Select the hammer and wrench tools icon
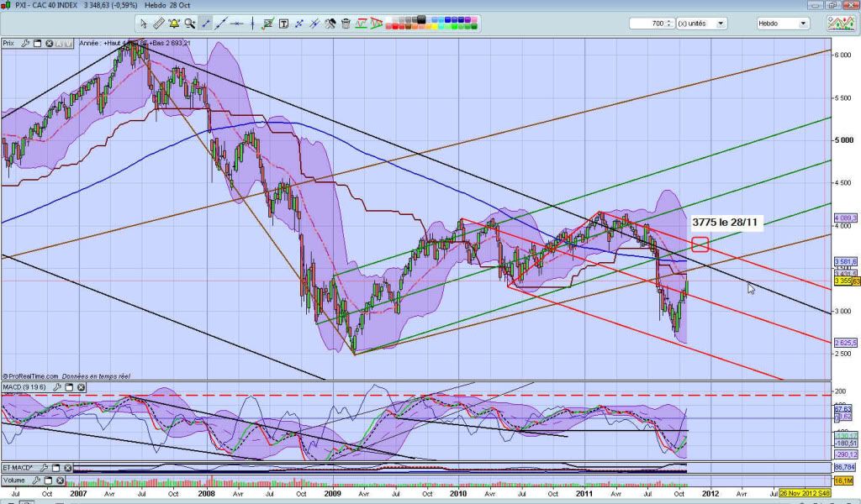Image resolution: width=861 pixels, height=504 pixels. (330, 24)
